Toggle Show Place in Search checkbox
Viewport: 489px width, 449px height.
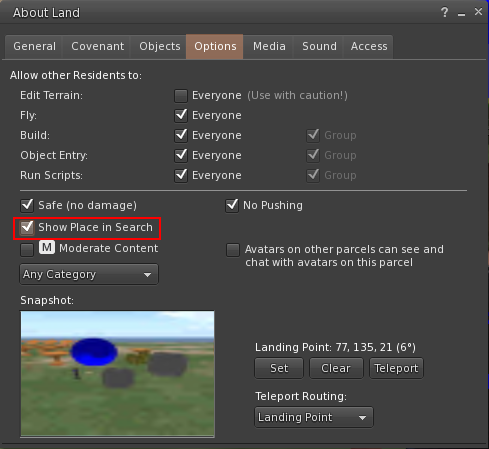[x=27, y=228]
